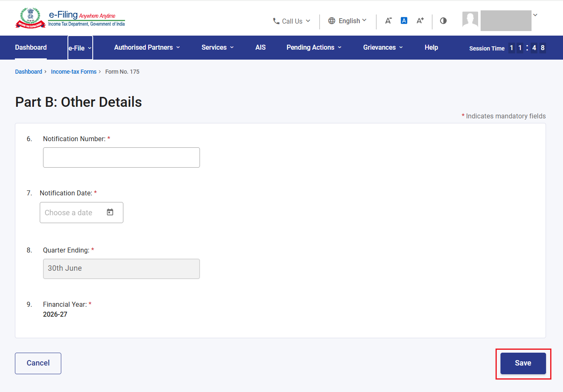Click the globe language icon
This screenshot has width=563, height=392.
pyautogui.click(x=332, y=21)
